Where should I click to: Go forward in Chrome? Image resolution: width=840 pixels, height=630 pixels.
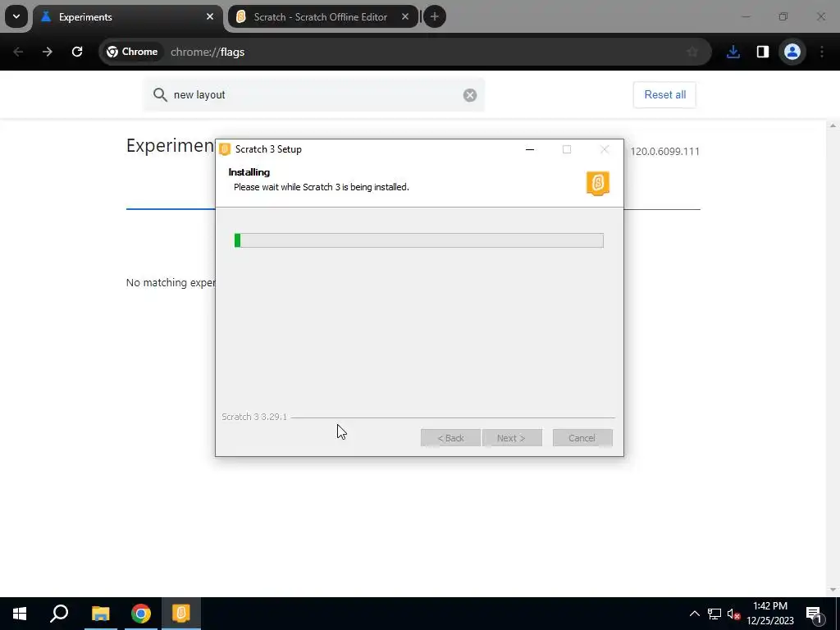(47, 52)
